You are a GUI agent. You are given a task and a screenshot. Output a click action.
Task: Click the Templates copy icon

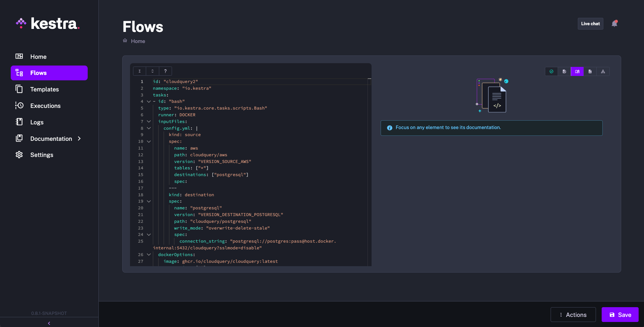(19, 89)
